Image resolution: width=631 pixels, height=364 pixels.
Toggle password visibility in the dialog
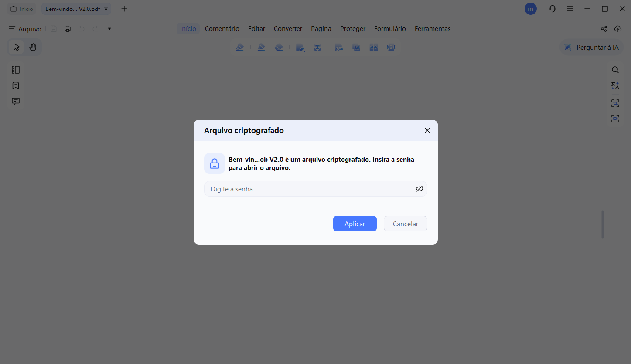[420, 188]
